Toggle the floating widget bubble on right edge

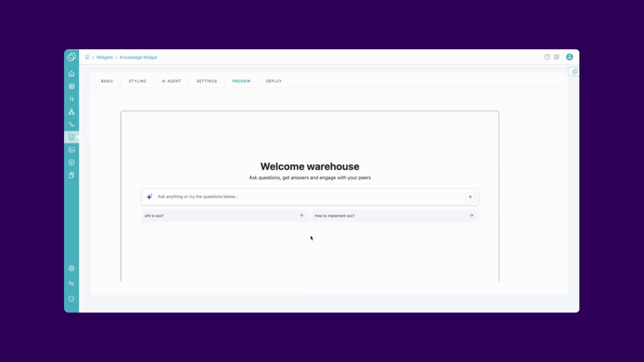click(574, 71)
